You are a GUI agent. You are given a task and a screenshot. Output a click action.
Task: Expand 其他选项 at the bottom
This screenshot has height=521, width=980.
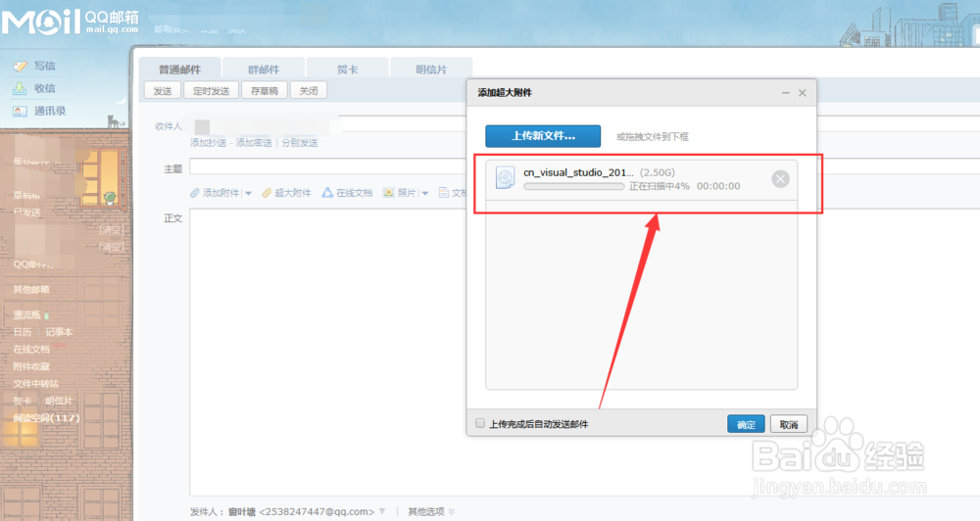pos(431,511)
